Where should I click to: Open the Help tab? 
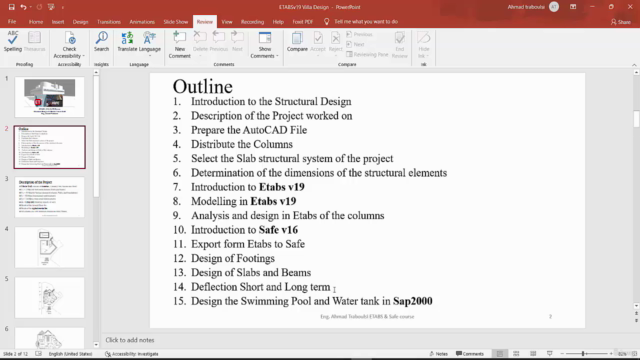click(x=278, y=22)
